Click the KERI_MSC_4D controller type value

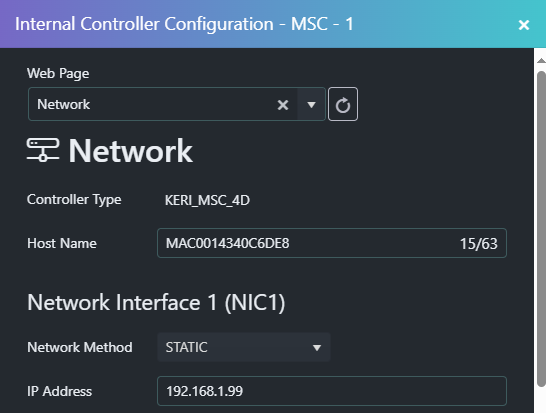pos(207,200)
